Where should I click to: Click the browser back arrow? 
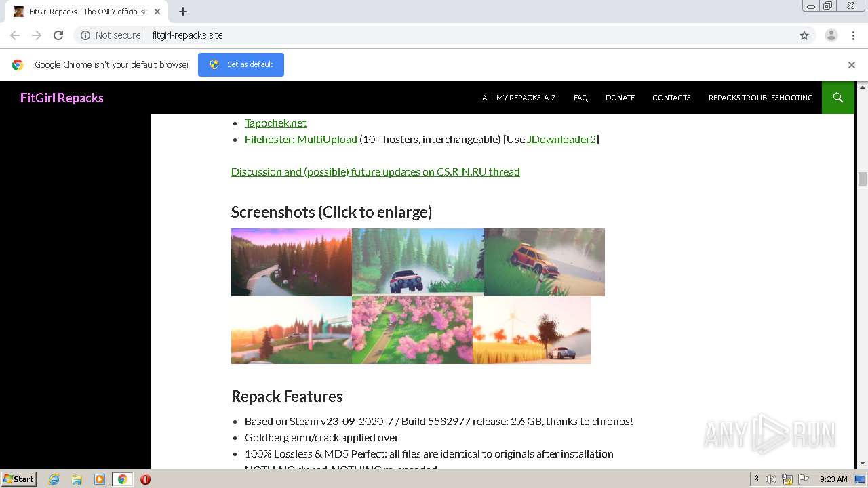pyautogui.click(x=15, y=35)
